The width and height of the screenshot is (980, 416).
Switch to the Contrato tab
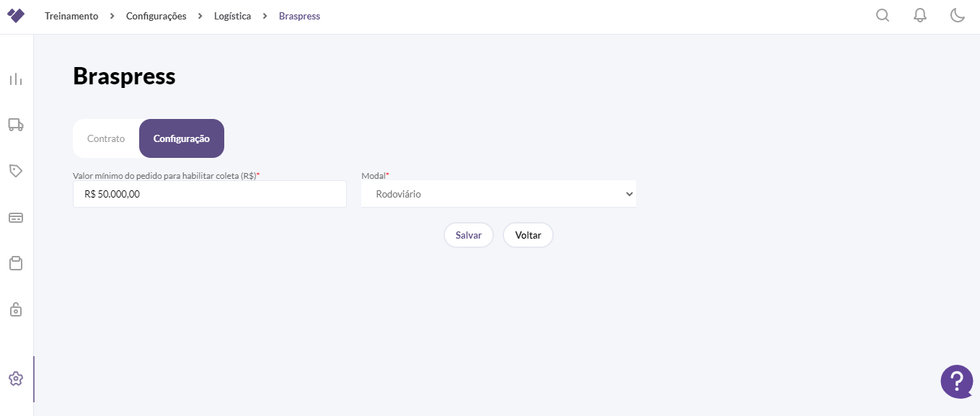pyautogui.click(x=106, y=138)
